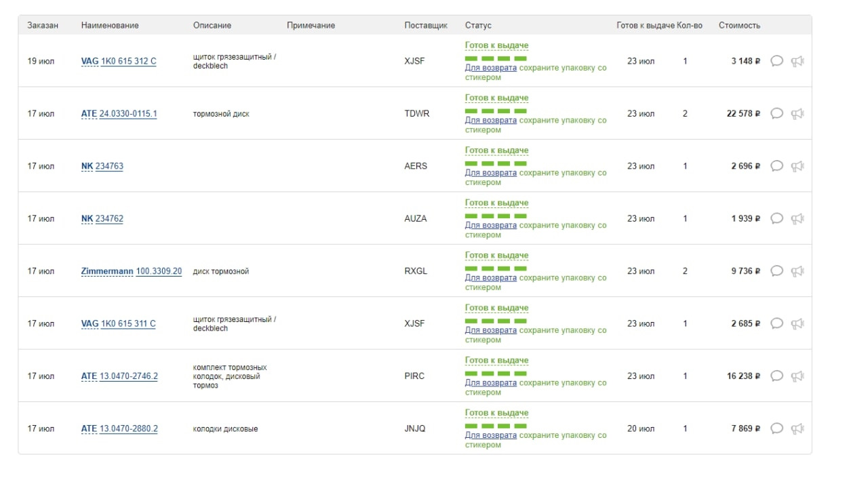
Task: Click 'Для возврата' link in RXGL row
Action: pos(490,278)
